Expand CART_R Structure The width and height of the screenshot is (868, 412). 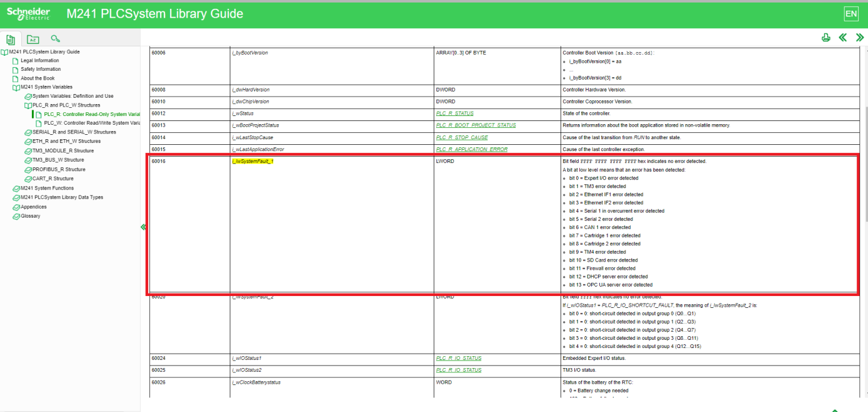[x=28, y=179]
